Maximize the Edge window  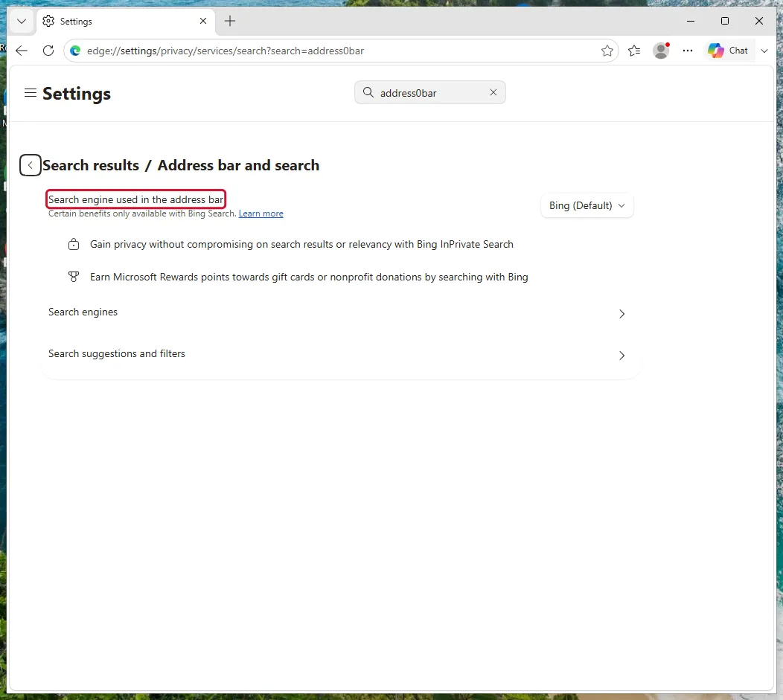click(725, 21)
